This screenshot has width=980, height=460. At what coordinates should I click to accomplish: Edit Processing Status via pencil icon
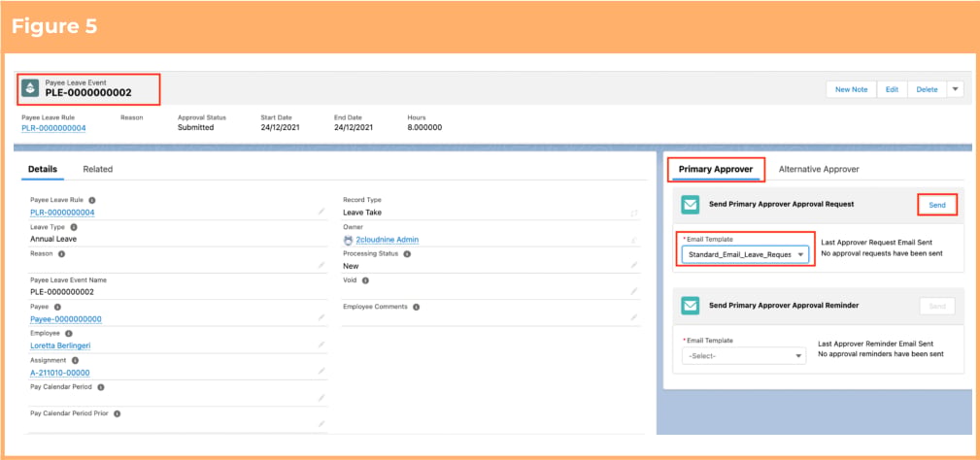pos(634,265)
